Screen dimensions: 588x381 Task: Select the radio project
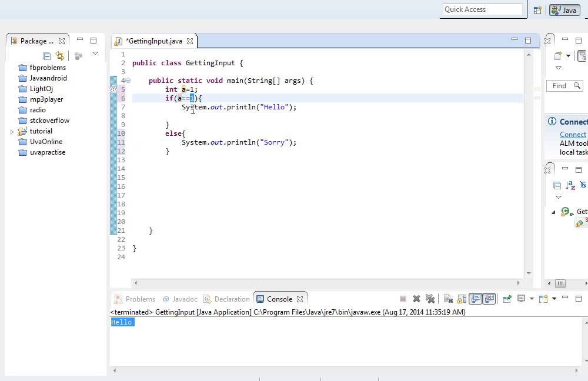[x=32, y=110]
